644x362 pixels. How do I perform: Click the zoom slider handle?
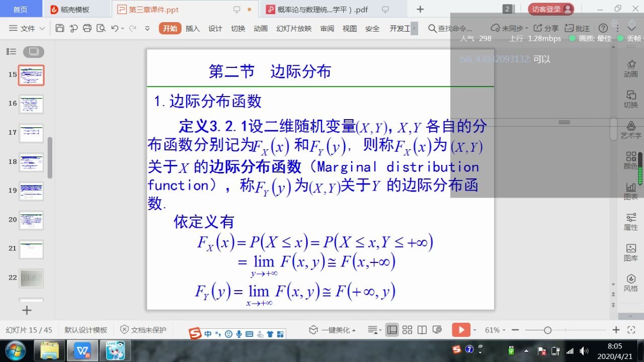click(547, 330)
